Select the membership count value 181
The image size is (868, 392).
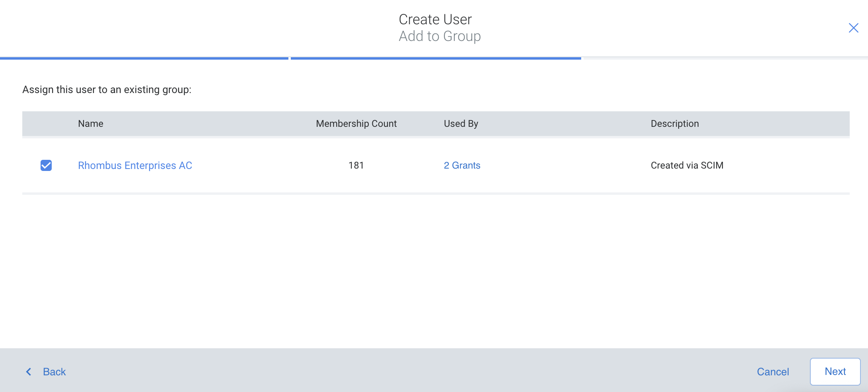point(356,165)
